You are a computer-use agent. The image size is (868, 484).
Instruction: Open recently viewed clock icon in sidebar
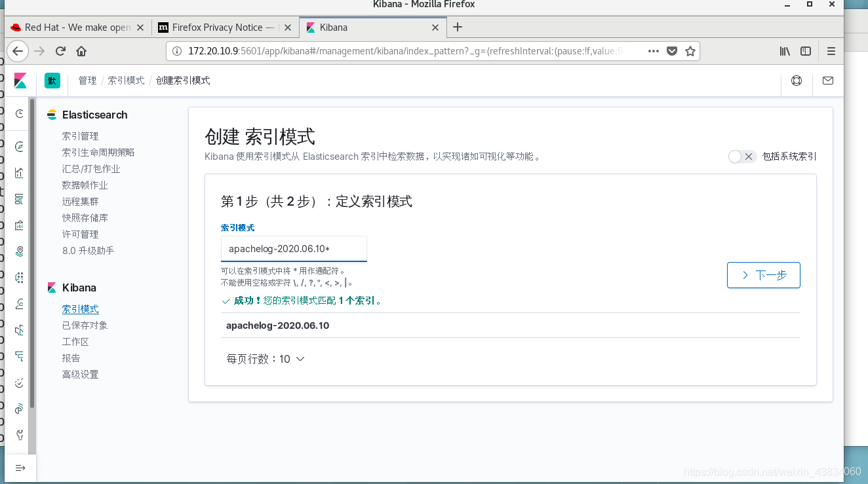[x=20, y=113]
